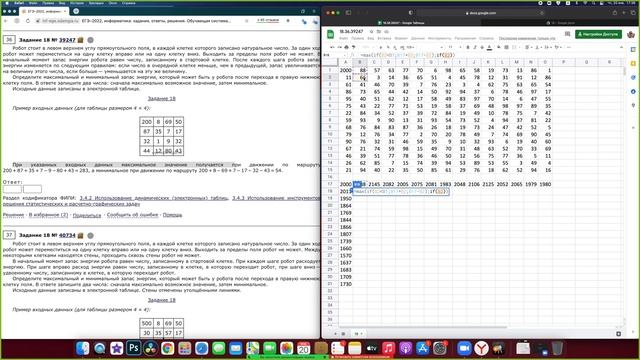Open the Вставка menu in Google Sheets

coord(384,38)
